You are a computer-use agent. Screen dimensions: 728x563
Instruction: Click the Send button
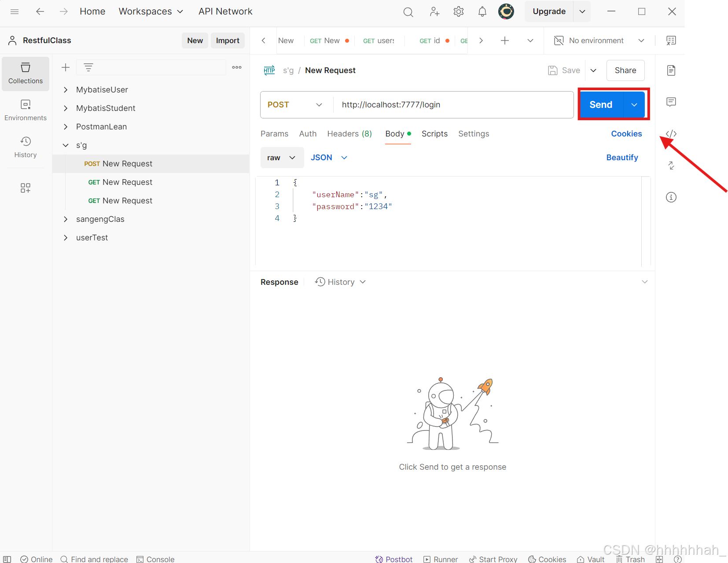coord(601,105)
